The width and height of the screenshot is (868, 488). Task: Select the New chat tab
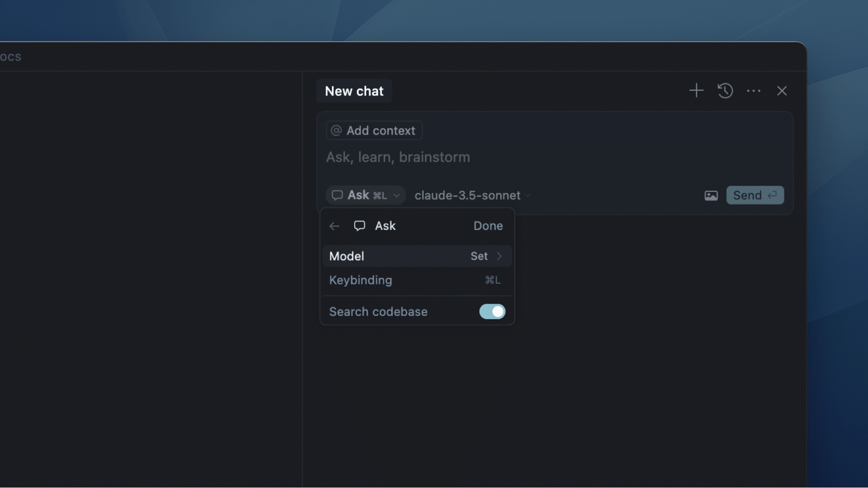point(354,91)
